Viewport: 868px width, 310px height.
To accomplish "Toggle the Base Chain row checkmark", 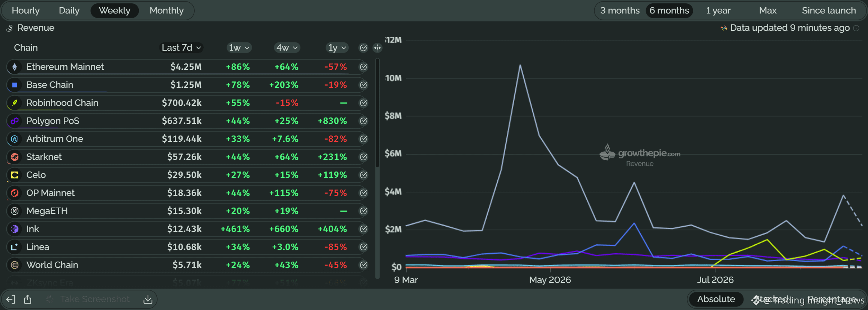I will point(363,85).
